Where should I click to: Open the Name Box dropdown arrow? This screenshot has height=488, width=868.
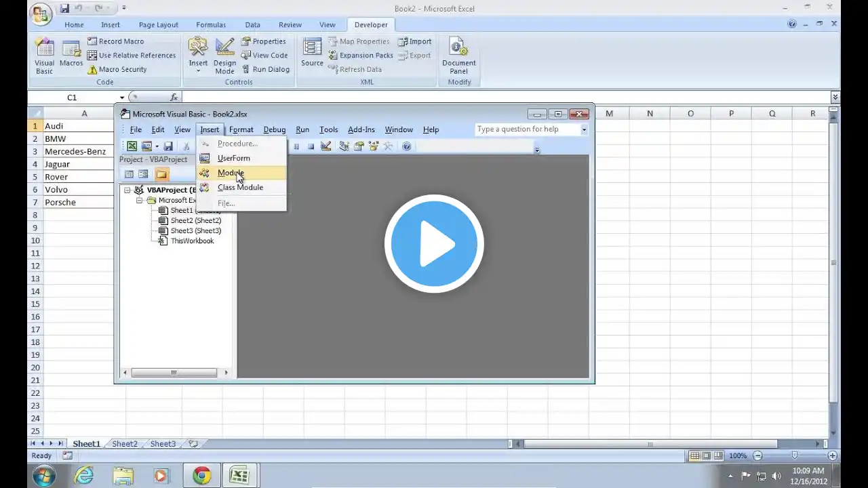pyautogui.click(x=122, y=98)
